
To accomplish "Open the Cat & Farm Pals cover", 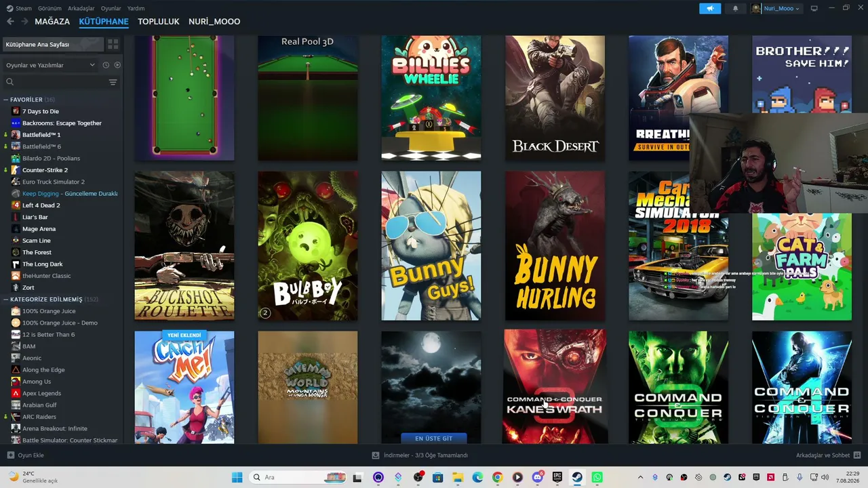I will (802, 267).
